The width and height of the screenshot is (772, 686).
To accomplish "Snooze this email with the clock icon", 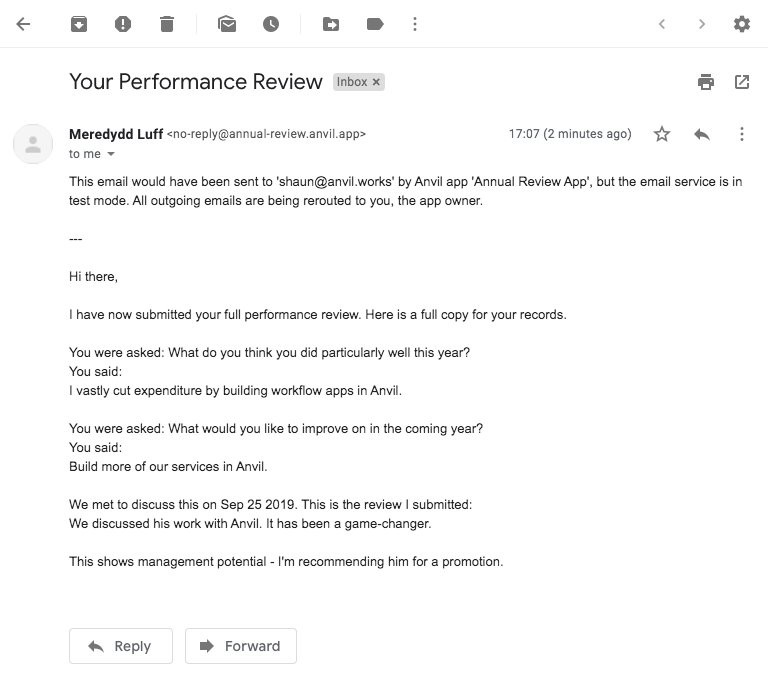I will coord(271,24).
